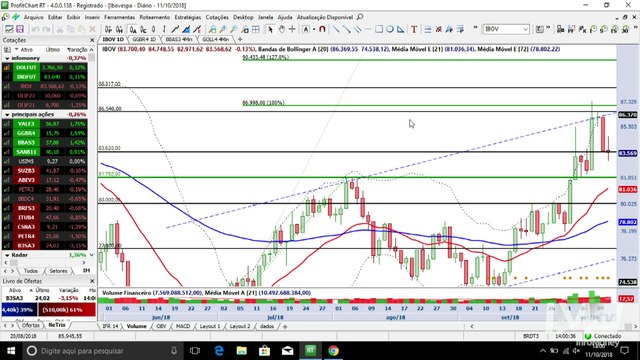Image resolution: width=640 pixels, height=360 pixels.
Task: Switch to the GOLL4 4Min chart tab
Action: pos(215,39)
